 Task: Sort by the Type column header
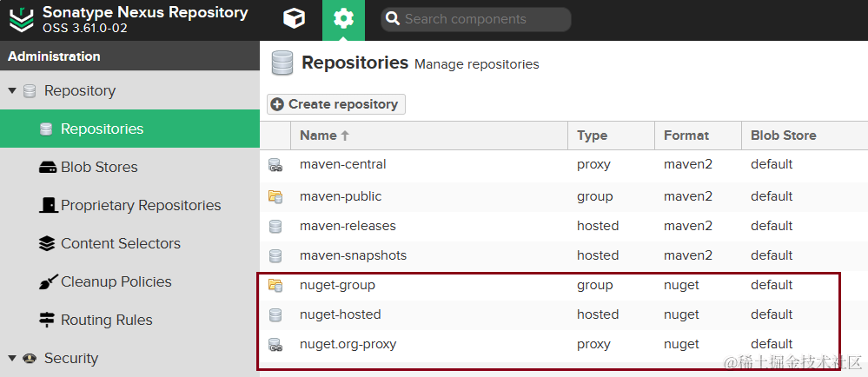tap(611, 136)
